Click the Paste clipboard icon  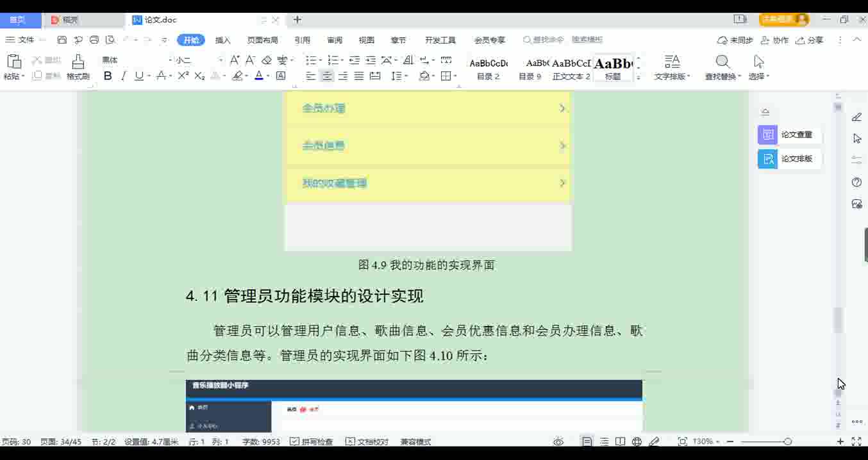13,62
